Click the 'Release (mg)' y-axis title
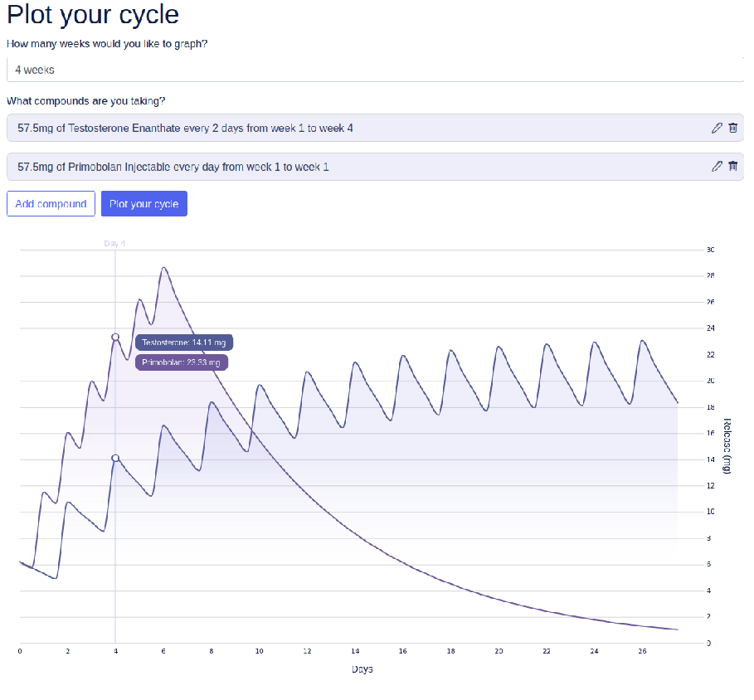 [727, 445]
